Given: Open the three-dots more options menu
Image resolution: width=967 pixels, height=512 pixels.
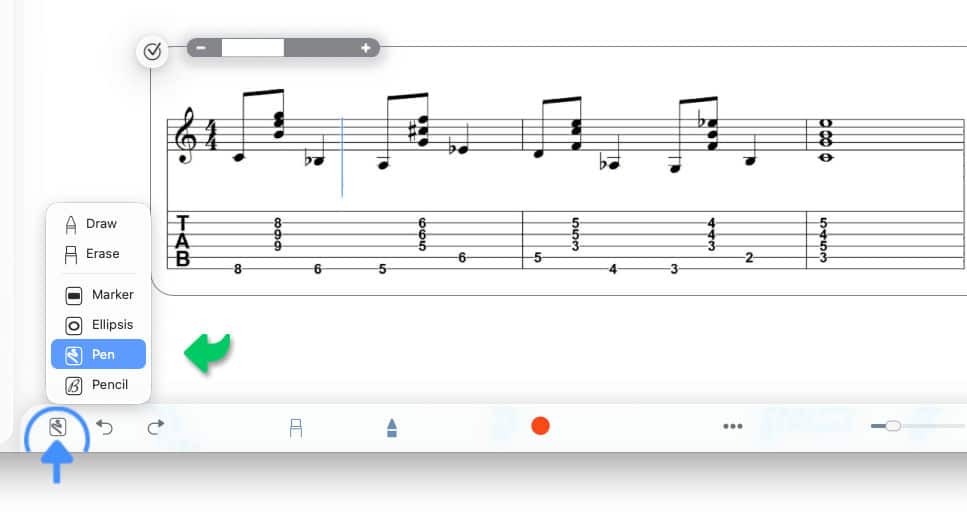Looking at the screenshot, I should coord(733,426).
